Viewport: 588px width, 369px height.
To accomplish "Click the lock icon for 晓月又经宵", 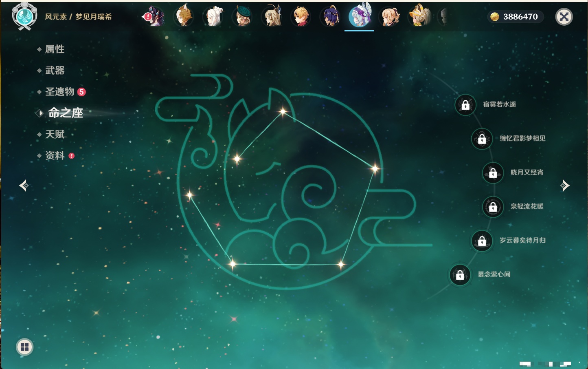I will tap(493, 172).
